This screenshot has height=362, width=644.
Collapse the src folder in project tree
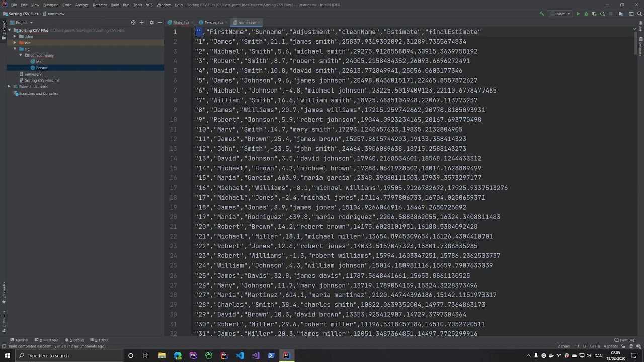pyautogui.click(x=15, y=49)
